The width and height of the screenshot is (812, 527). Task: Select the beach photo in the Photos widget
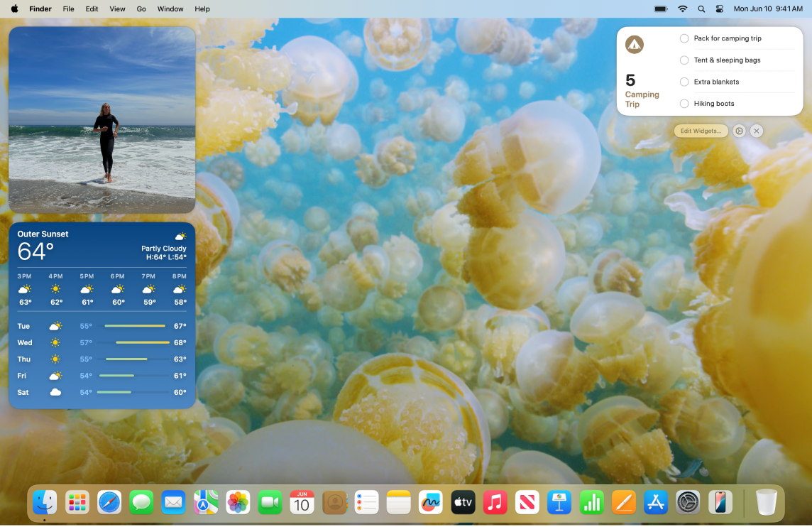click(101, 119)
